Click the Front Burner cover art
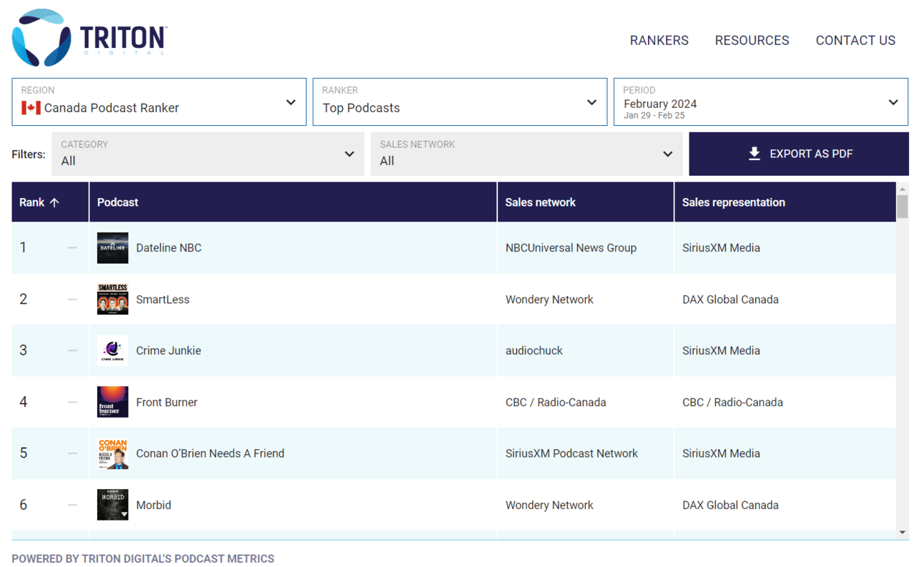The height and width of the screenshot is (567, 924). point(112,403)
